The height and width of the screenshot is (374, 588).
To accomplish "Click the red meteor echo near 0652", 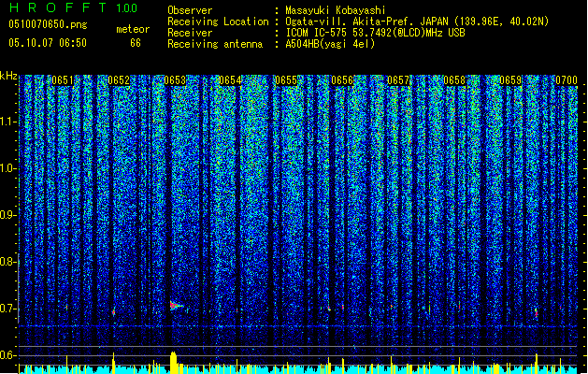I will pos(114,311).
